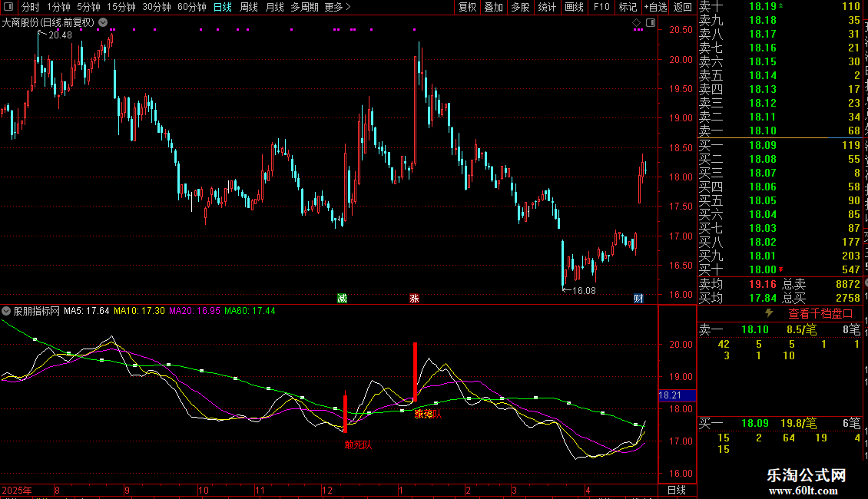Select the 5分钟 period tab
The height and width of the screenshot is (499, 868).
point(88,7)
